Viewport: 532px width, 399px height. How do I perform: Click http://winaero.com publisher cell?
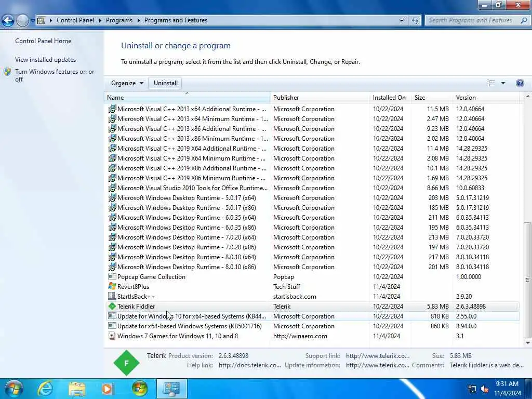click(300, 336)
